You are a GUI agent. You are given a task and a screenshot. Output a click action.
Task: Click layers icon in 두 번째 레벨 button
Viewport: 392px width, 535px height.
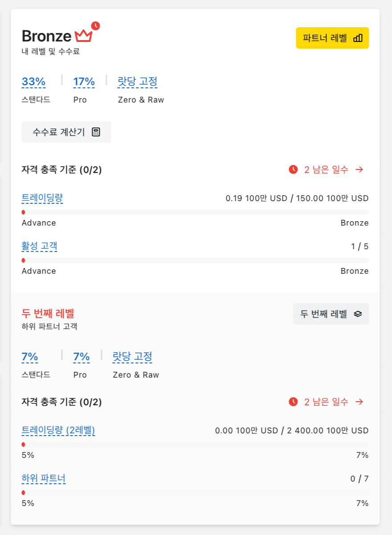(x=358, y=314)
